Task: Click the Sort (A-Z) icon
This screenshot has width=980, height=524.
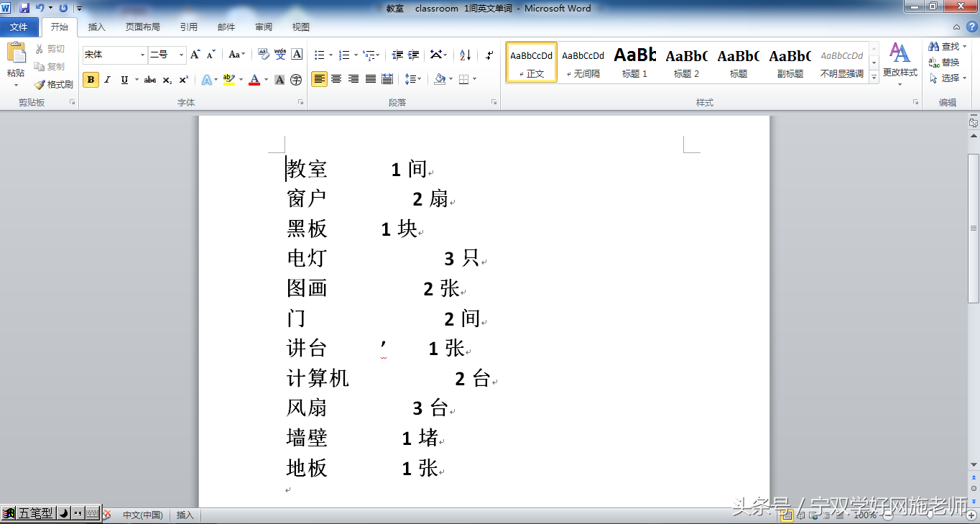Action: 465,55
